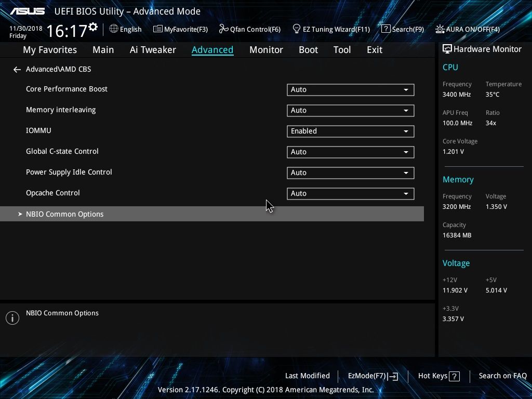Click CPU frequency value 3400 MHz
Screen dimensions: 532x399
(x=456, y=95)
